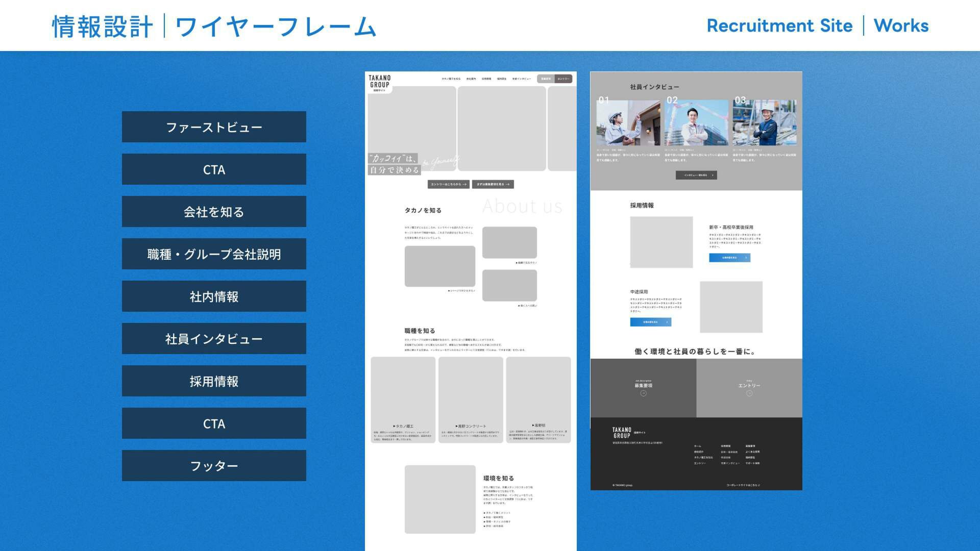The height and width of the screenshot is (551, 980).
Task: Click the TAKANO GROUP logo in wireframe header
Action: tap(379, 83)
